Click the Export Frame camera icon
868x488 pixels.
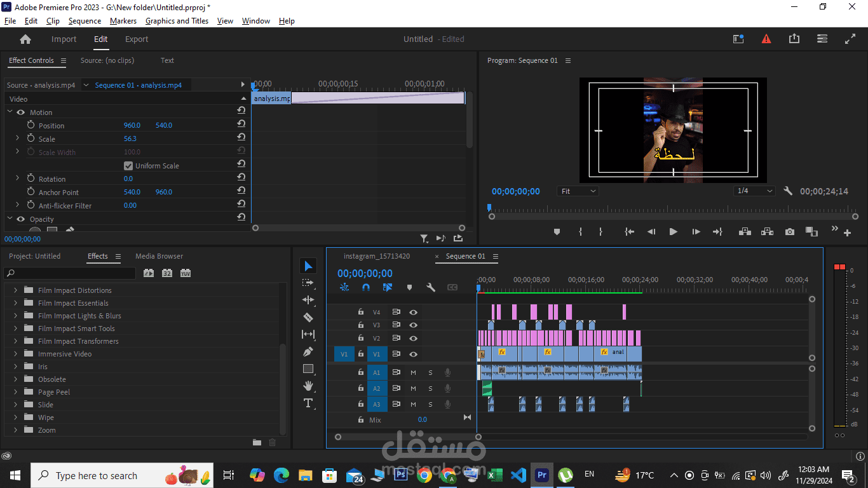point(789,232)
